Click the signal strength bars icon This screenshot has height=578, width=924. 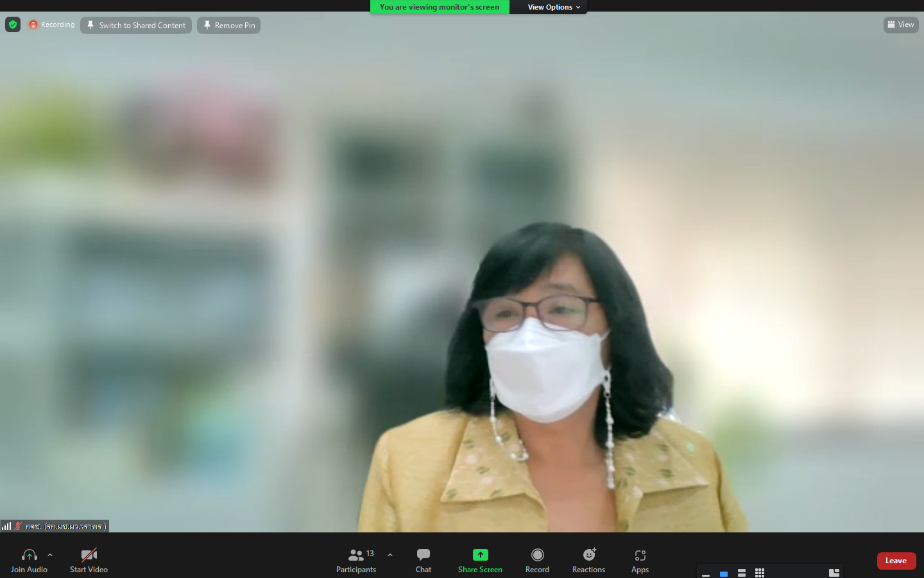[x=6, y=526]
